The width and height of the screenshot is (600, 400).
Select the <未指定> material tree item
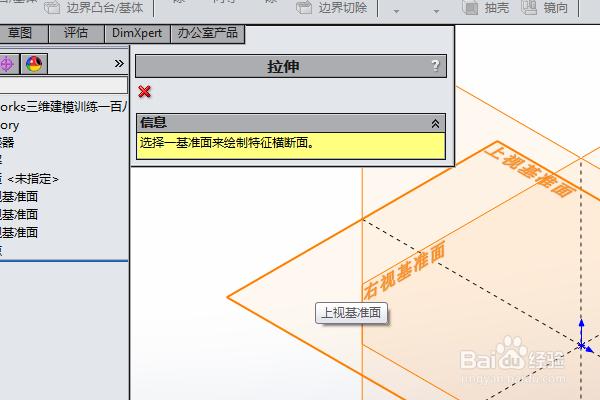click(x=29, y=179)
